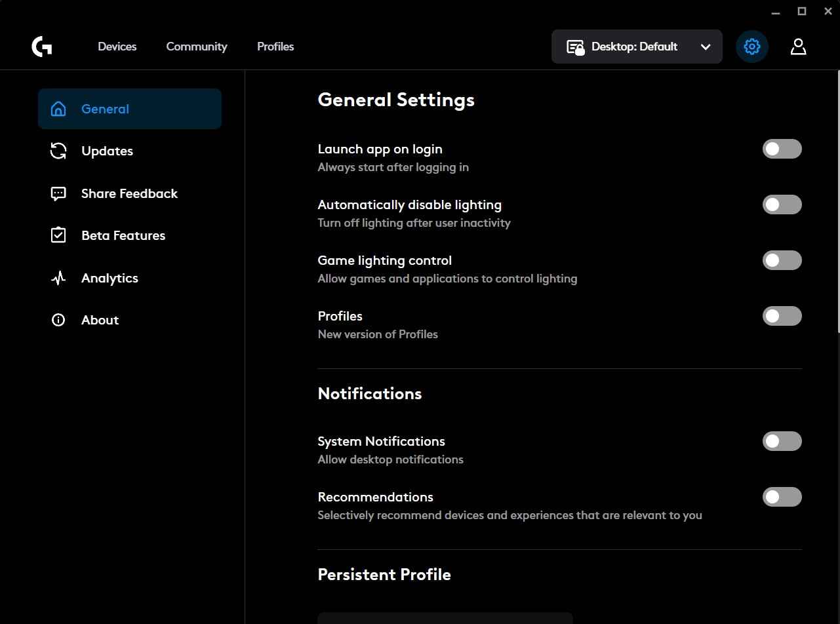
Task: Go to the Community tab
Action: pyautogui.click(x=197, y=47)
